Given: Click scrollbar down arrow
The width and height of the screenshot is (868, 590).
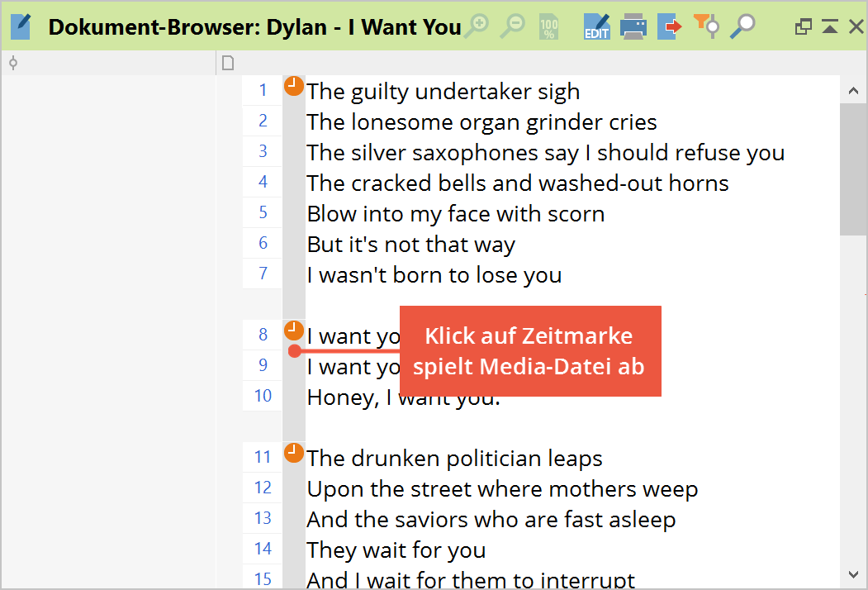Looking at the screenshot, I should (853, 574).
